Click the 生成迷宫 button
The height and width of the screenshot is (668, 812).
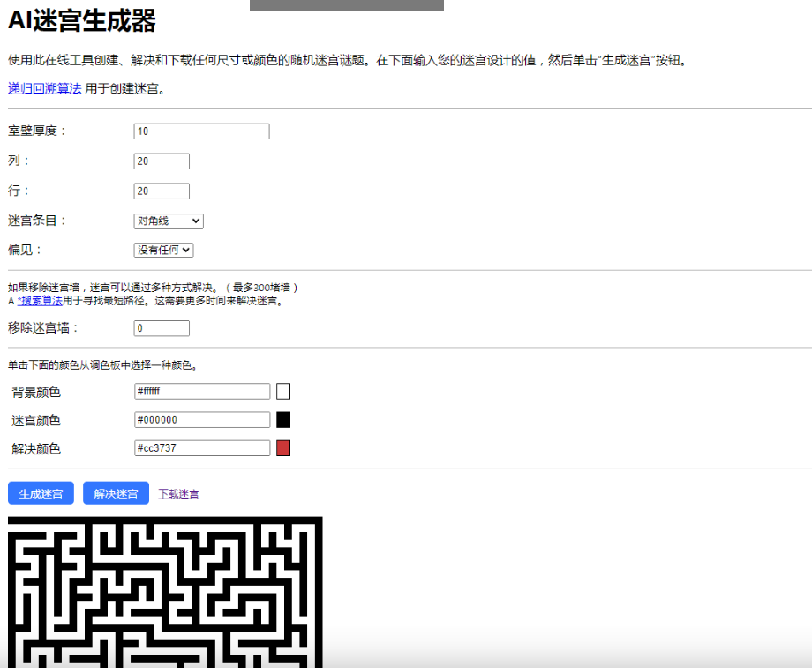pos(40,493)
